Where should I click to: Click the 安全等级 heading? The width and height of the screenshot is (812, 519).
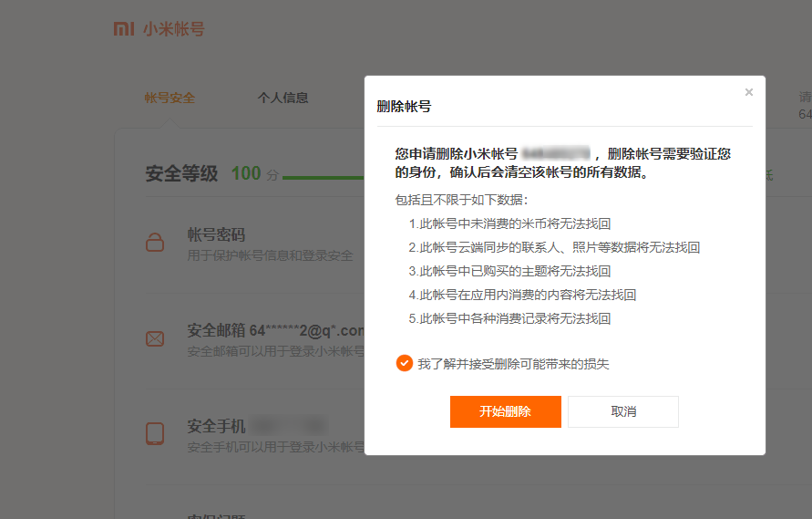(181, 173)
